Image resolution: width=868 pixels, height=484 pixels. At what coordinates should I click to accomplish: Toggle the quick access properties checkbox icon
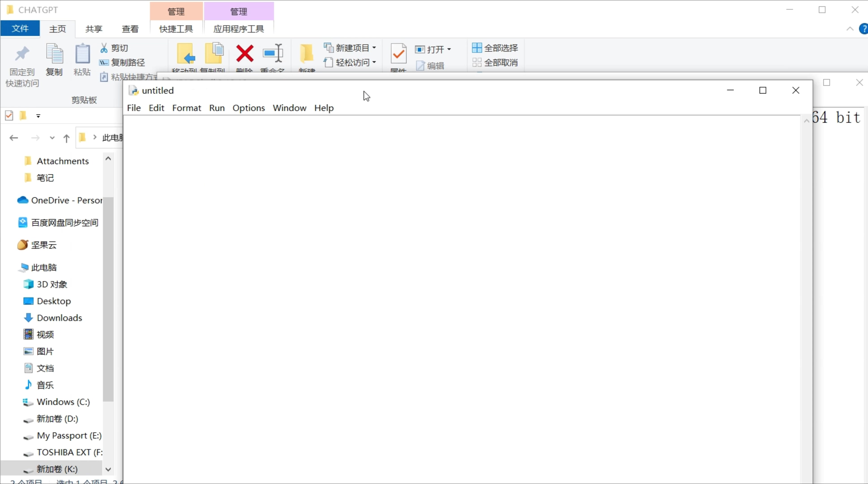9,116
